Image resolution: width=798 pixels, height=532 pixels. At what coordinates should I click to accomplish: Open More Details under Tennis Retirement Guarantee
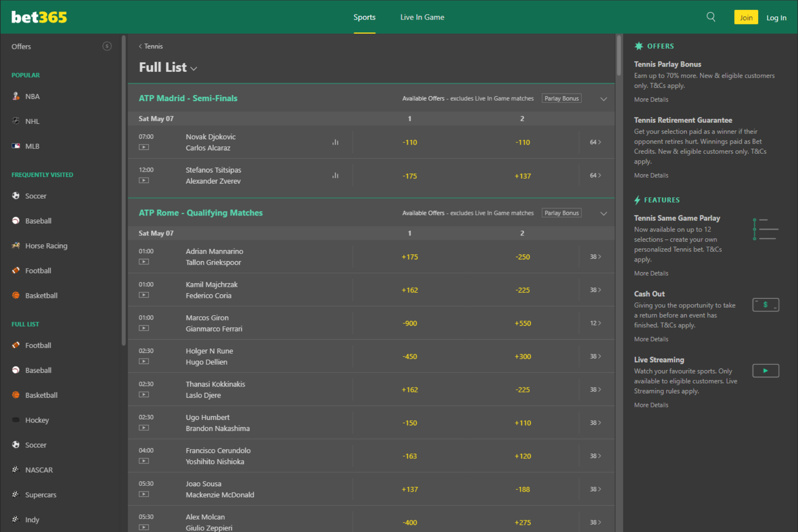(651, 176)
